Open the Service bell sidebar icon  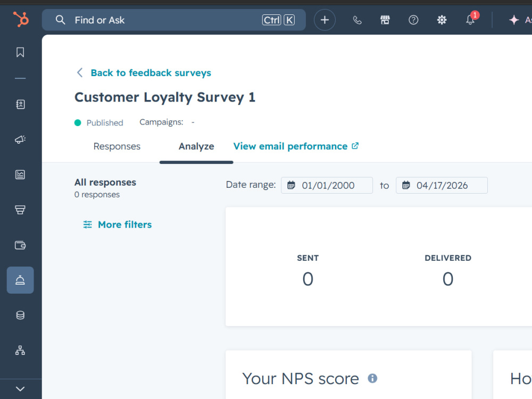point(20,280)
